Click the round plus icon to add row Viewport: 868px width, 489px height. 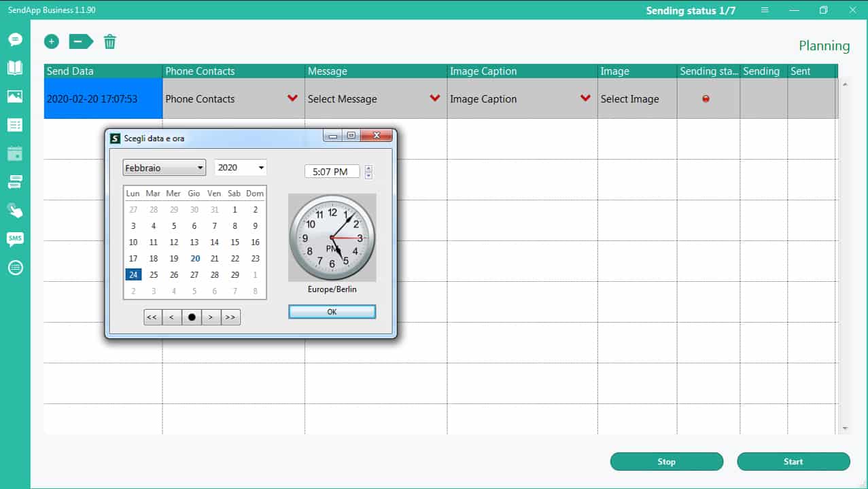click(52, 41)
